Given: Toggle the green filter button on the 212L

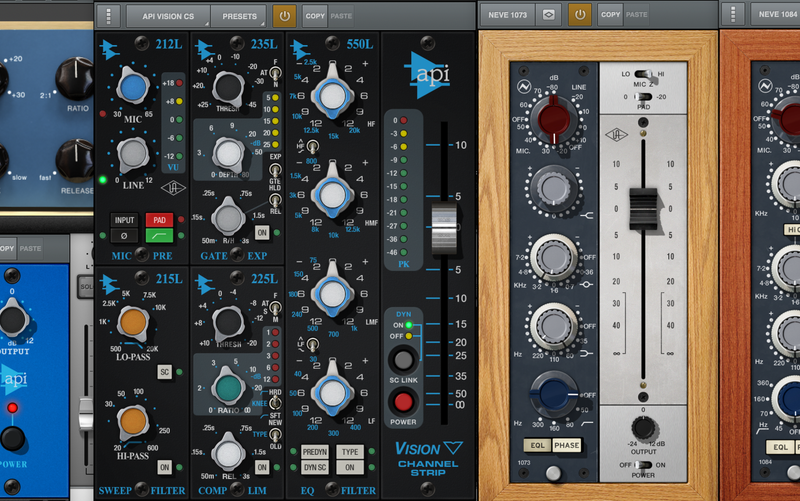Looking at the screenshot, I should 159,236.
